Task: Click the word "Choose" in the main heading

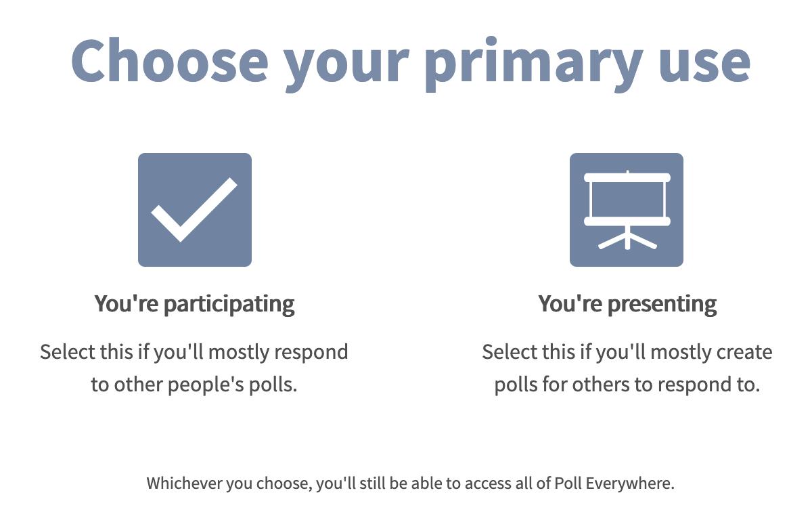Action: (x=170, y=60)
